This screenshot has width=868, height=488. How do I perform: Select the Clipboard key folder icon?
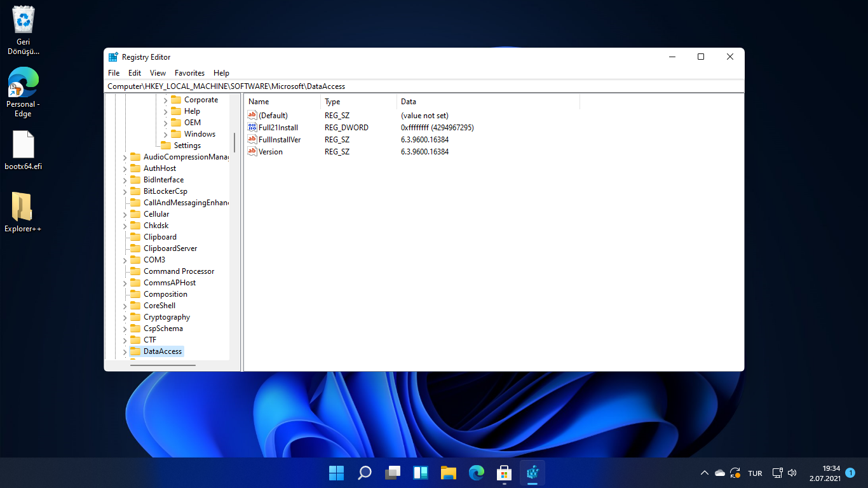[135, 237]
